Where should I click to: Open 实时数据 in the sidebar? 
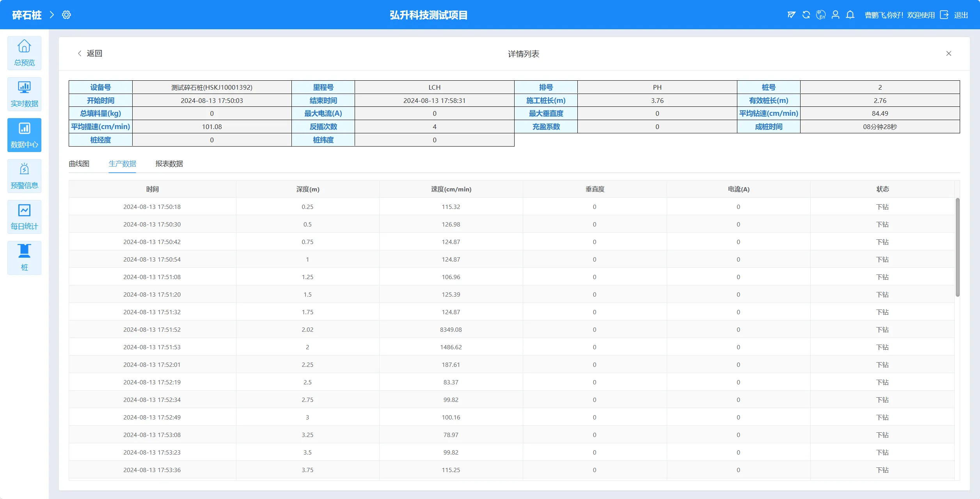(24, 94)
